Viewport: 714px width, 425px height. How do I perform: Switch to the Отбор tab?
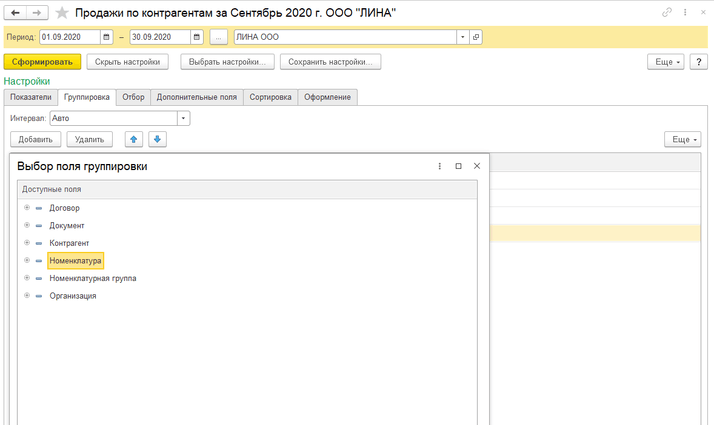133,97
